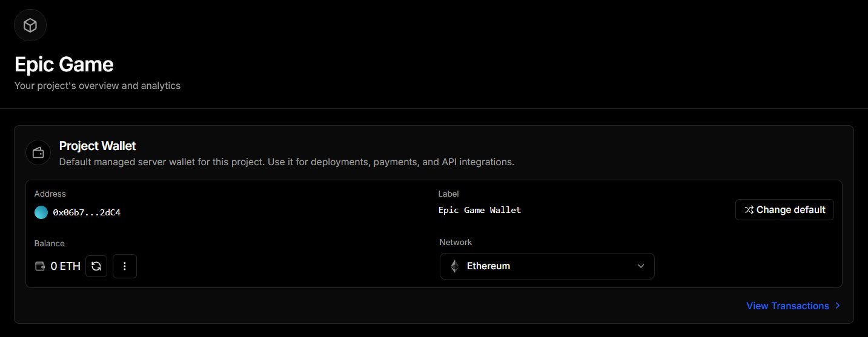Click the default managed server wallet description
This screenshot has width=868, height=337.
287,162
